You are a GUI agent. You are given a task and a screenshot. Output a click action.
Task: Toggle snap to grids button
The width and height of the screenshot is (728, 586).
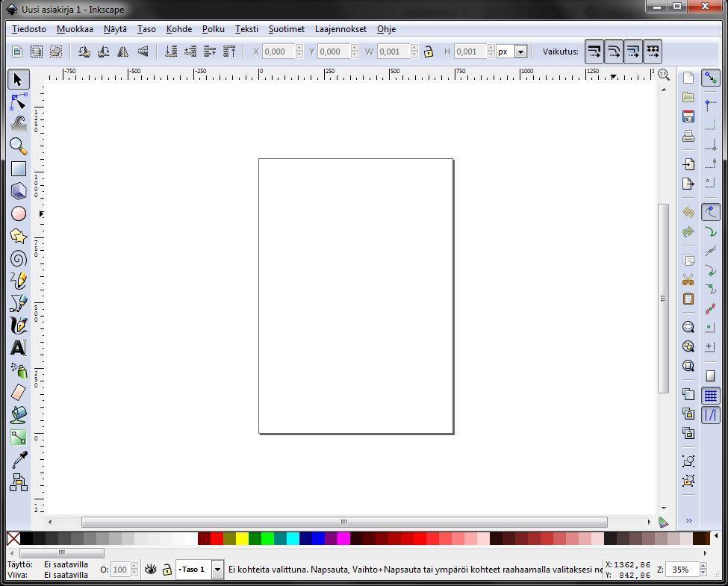pyautogui.click(x=710, y=396)
